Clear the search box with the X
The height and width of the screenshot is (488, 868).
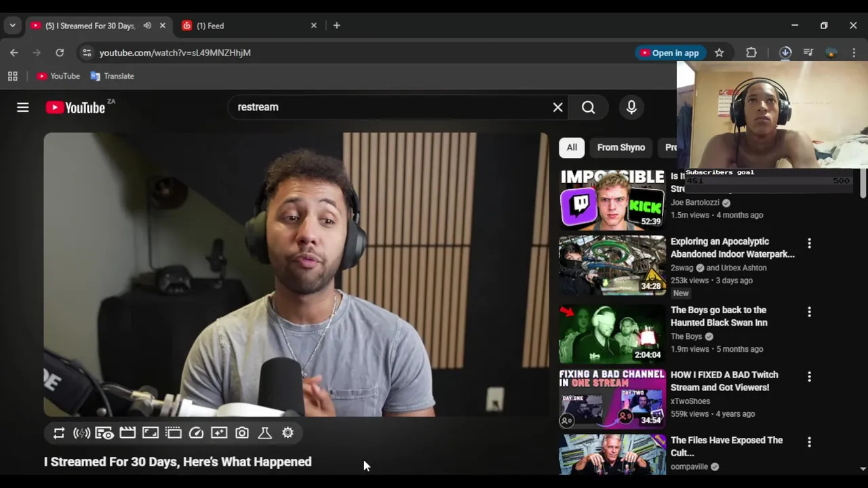tap(557, 107)
